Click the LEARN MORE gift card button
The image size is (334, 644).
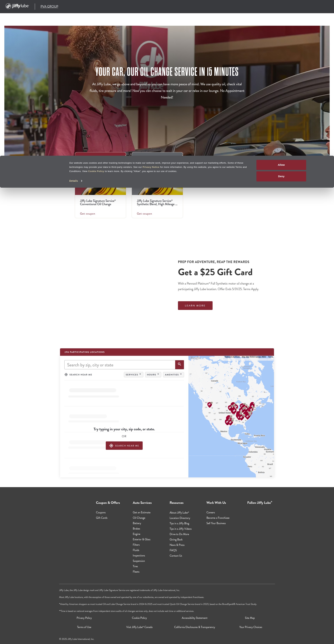point(195,306)
